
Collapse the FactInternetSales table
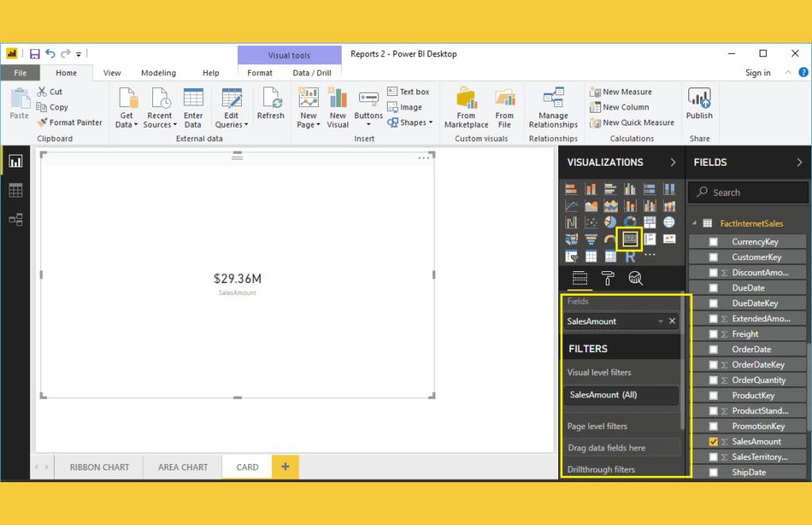[695, 223]
